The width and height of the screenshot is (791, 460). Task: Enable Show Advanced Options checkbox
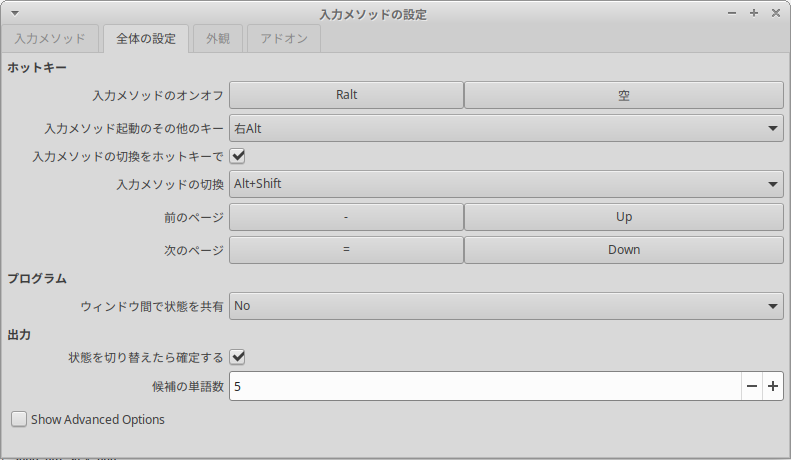click(x=19, y=419)
